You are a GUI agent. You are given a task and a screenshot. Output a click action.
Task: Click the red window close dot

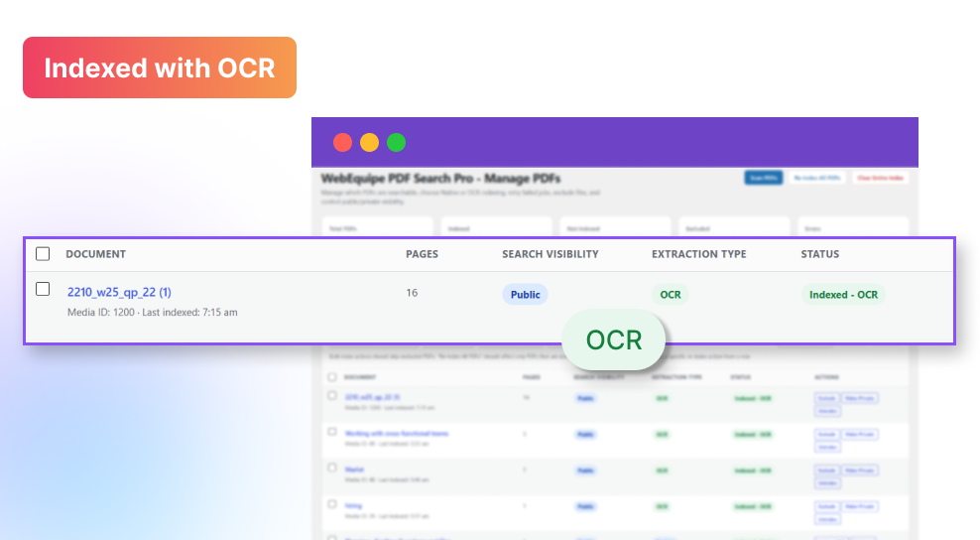point(342,143)
